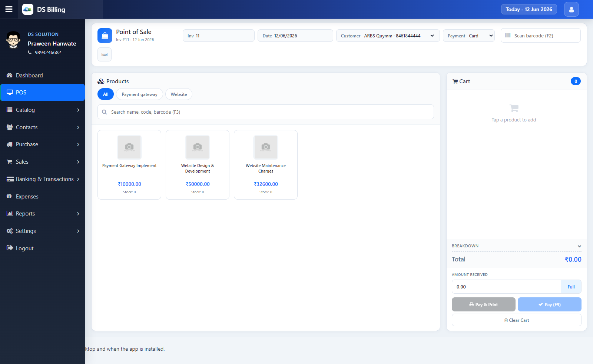Open the user profile icon button
Image resolution: width=593 pixels, height=364 pixels.
(x=571, y=9)
